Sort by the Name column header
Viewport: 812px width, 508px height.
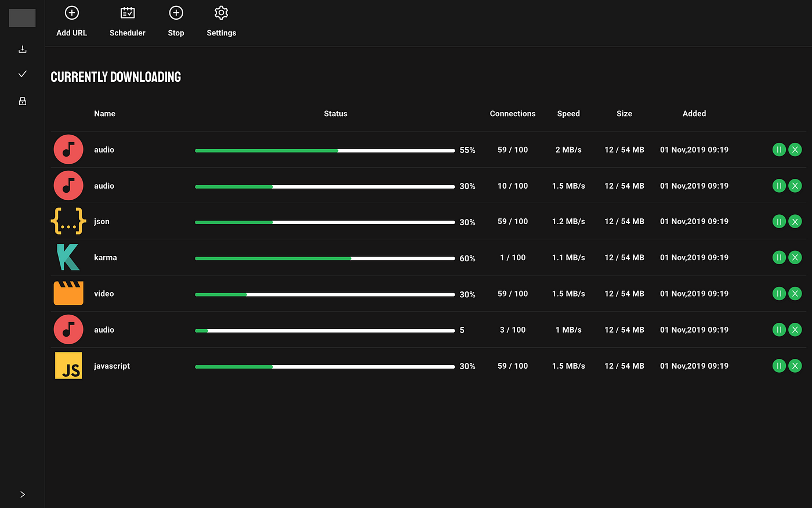(x=104, y=114)
